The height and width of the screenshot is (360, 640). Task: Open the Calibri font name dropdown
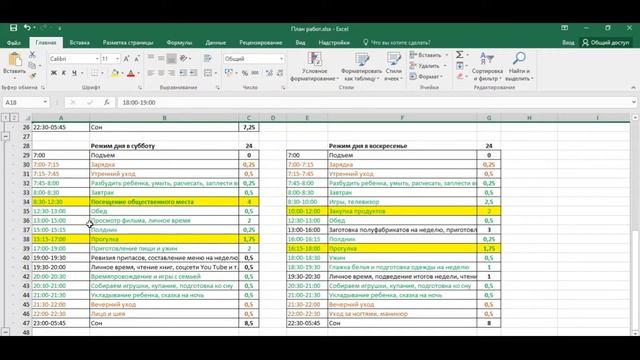coord(97,59)
